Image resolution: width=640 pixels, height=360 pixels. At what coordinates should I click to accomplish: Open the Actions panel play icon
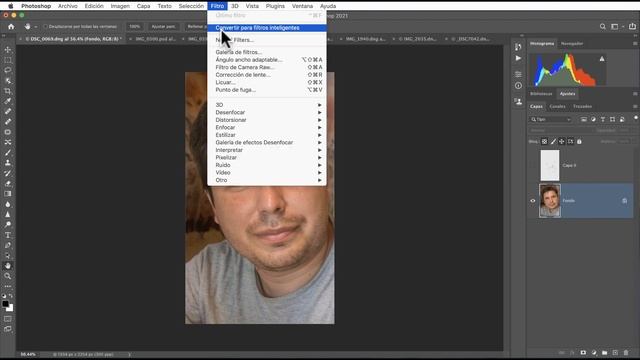coord(518,58)
